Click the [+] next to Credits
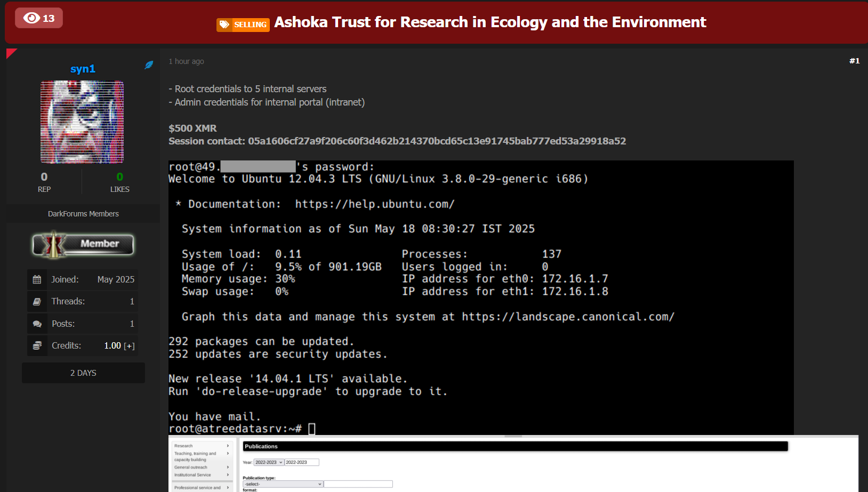868x492 pixels. (x=129, y=346)
